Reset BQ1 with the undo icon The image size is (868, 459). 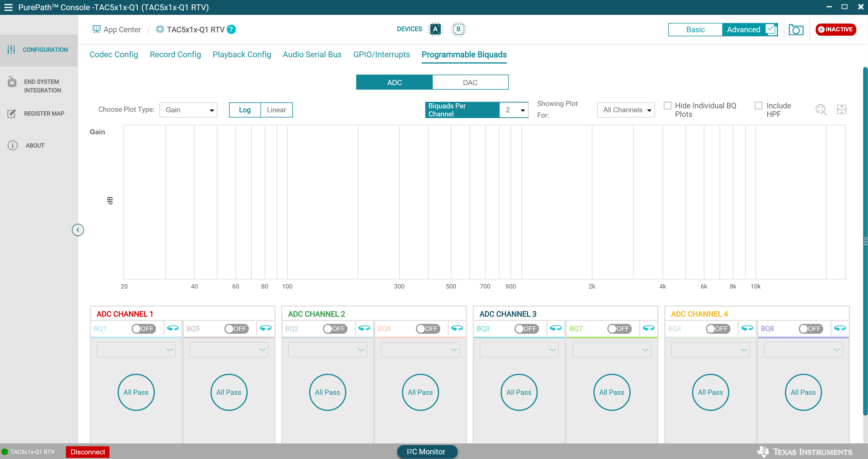[173, 328]
